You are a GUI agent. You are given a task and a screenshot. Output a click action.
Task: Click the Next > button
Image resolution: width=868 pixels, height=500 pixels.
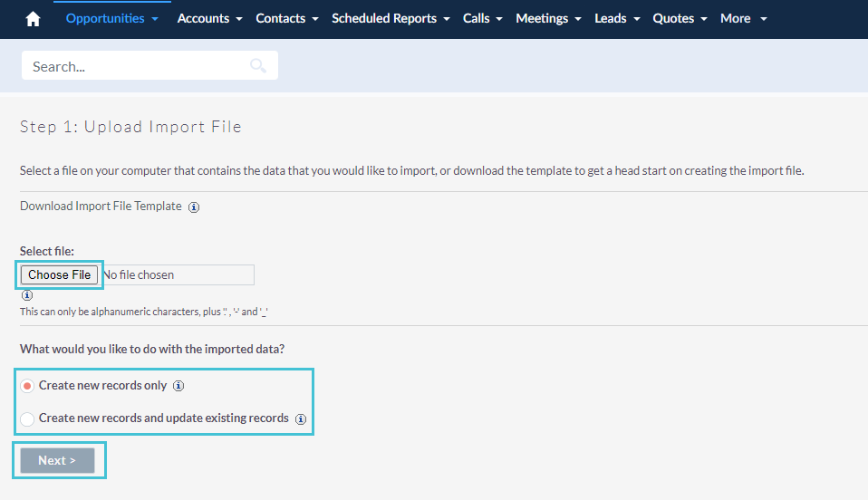(58, 461)
